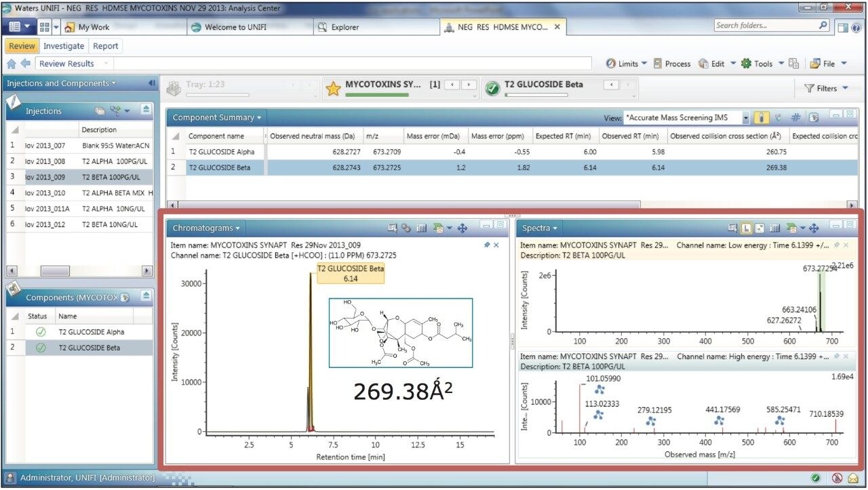Pin the low energy spectrum item

pos(836,245)
